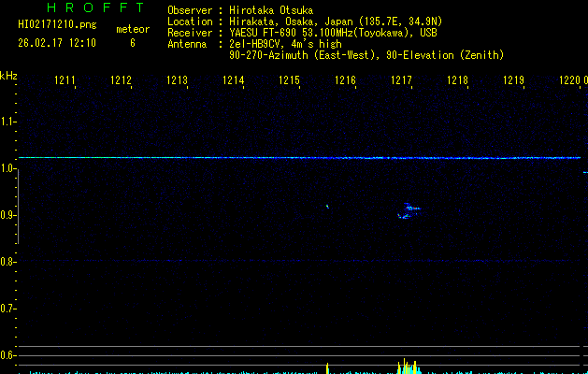
Task: Click the 1.0 frequency axis label
Action: tap(8, 168)
